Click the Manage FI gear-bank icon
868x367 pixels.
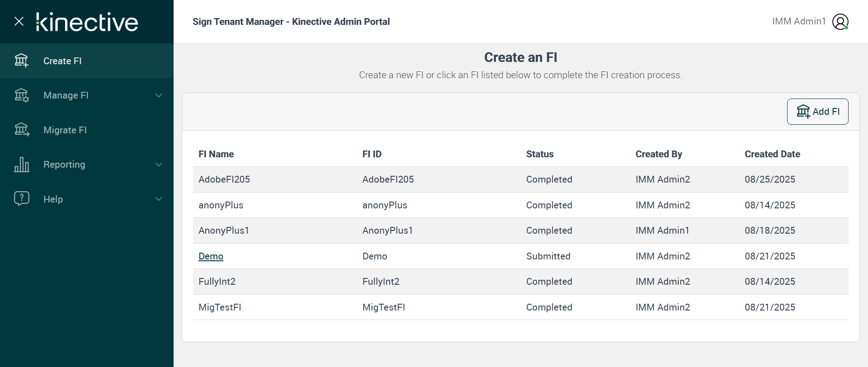pos(21,95)
